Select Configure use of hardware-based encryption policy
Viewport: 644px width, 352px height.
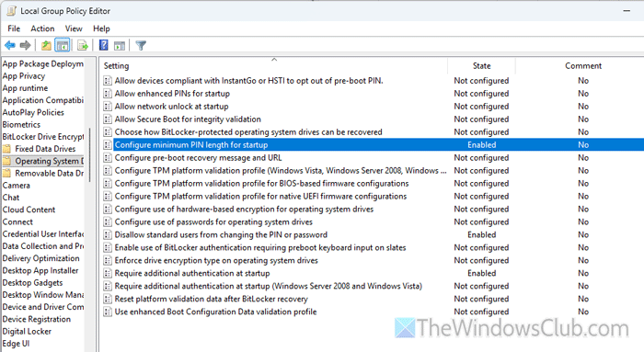pos(245,210)
